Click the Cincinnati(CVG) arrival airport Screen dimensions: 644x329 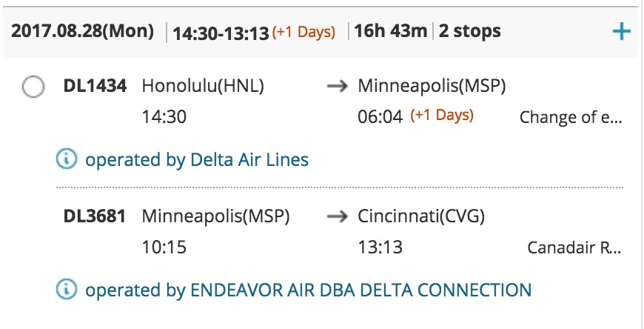[x=421, y=217]
